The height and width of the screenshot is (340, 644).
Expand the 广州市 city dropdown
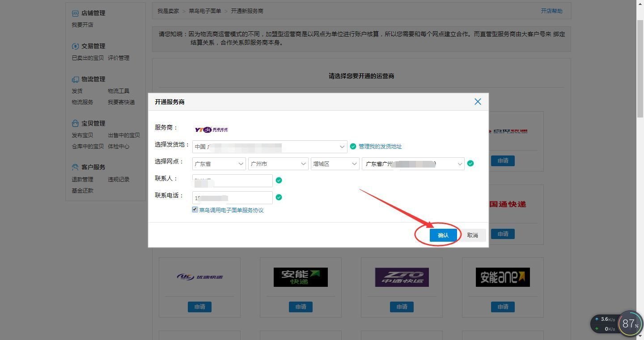(x=278, y=164)
